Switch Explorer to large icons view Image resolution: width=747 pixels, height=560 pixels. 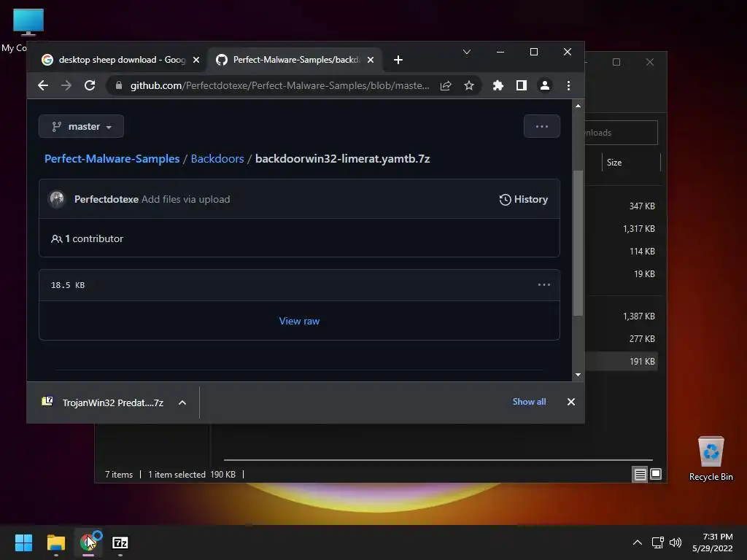[x=656, y=474]
